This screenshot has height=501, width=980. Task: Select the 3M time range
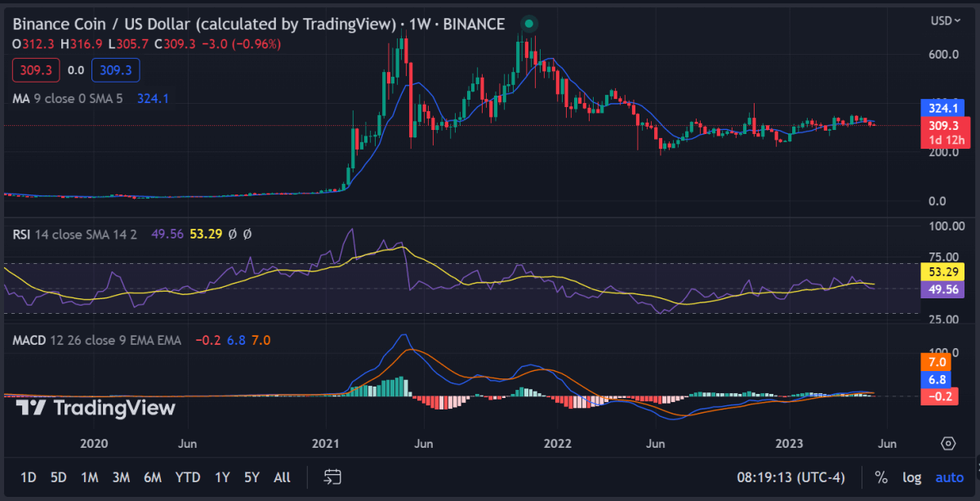coord(122,477)
